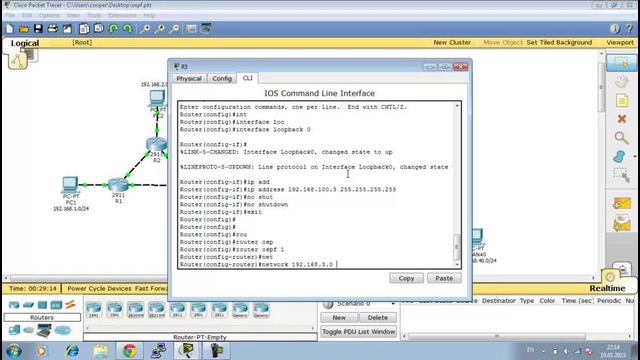Click the CLI vertical scrollbar thumb
Image resolution: width=640 pixels, height=360 pixels.
[457, 246]
